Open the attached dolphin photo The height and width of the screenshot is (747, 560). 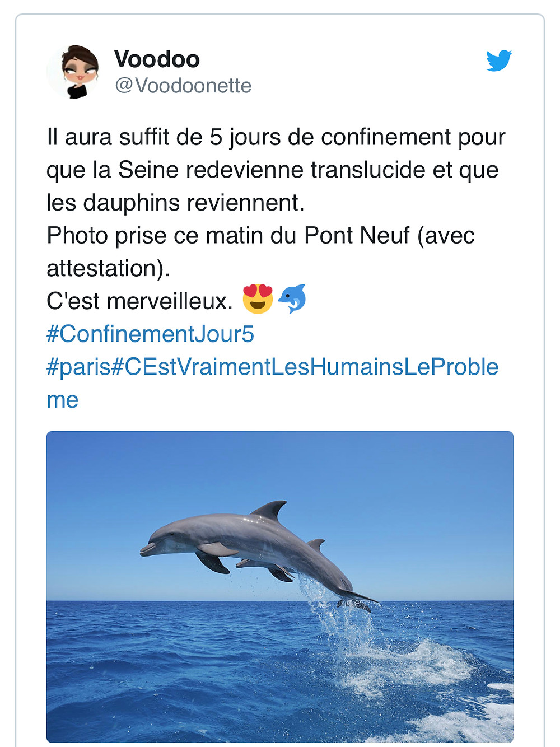[280, 586]
